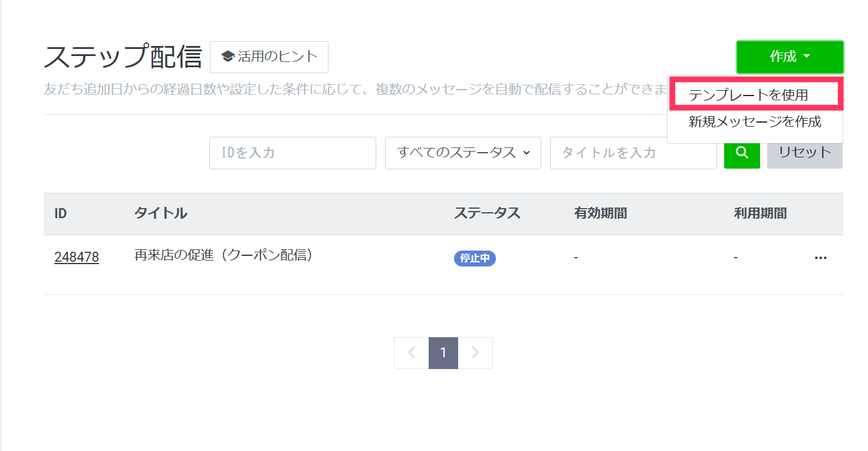Click the ステータス column header

pyautogui.click(x=487, y=213)
